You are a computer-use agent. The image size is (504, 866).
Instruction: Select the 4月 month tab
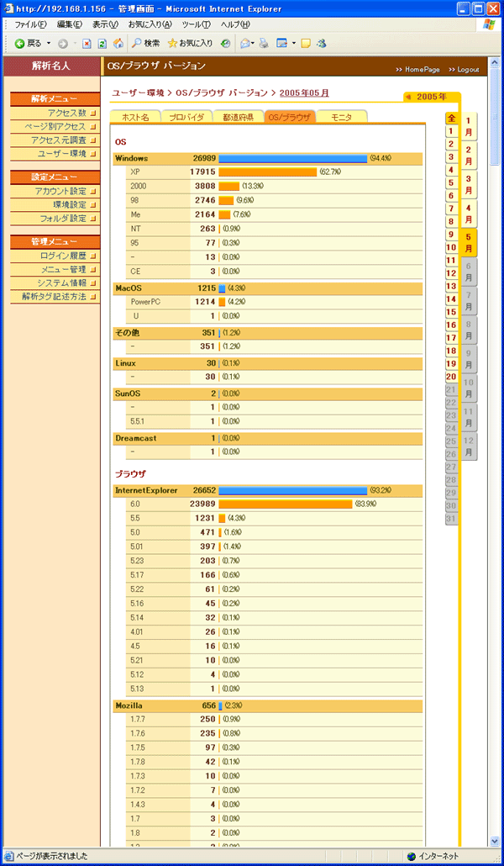pyautogui.click(x=469, y=214)
